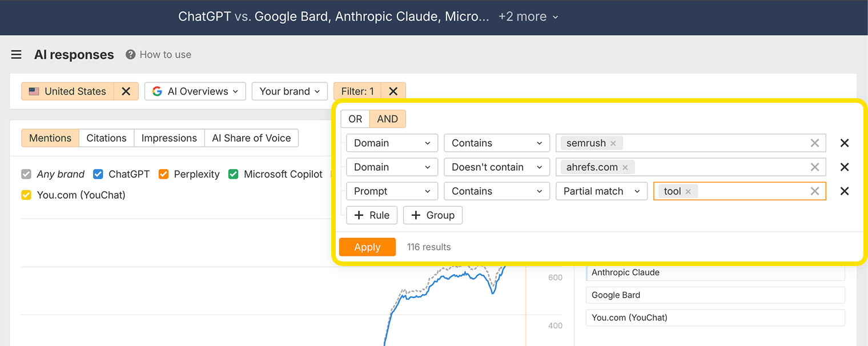Select the AI Share of Voice tab
Screen dimensions: 868x346
point(251,138)
